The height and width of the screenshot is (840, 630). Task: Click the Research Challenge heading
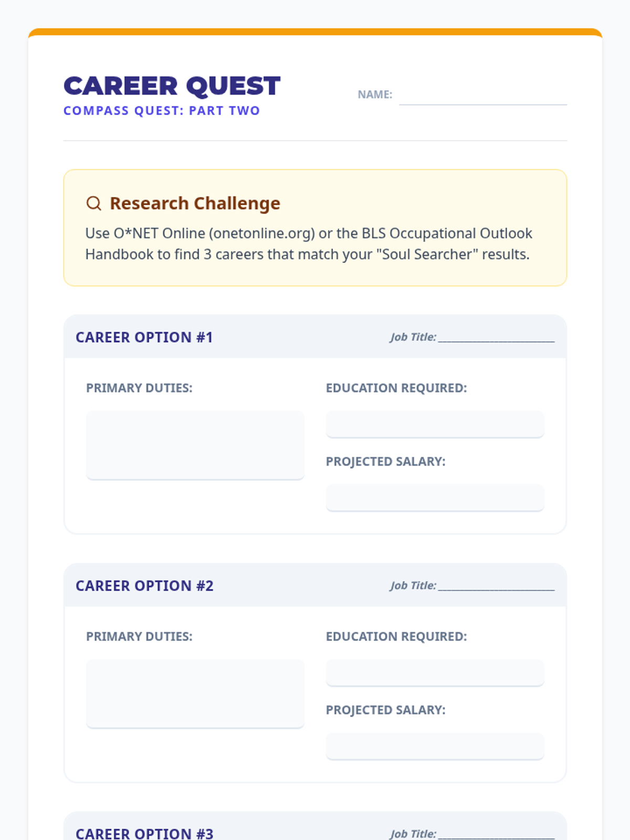195,203
